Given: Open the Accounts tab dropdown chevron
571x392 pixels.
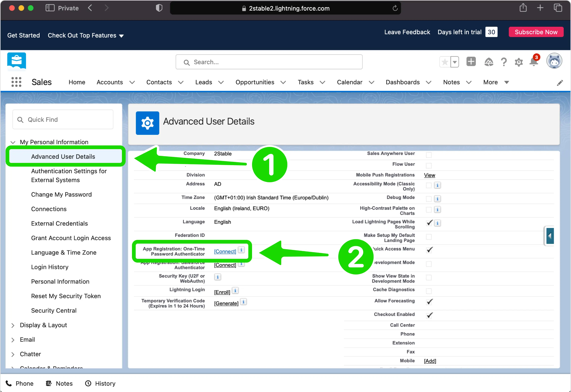Looking at the screenshot, I should point(132,82).
